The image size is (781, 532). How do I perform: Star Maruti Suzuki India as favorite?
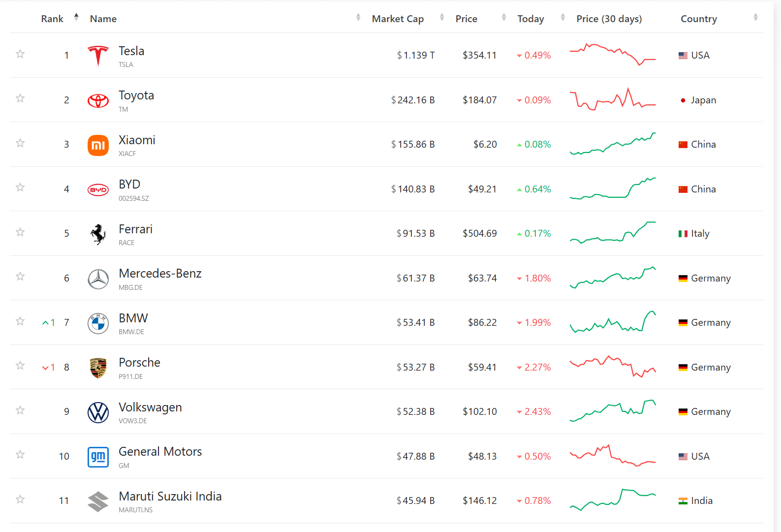pos(20,499)
